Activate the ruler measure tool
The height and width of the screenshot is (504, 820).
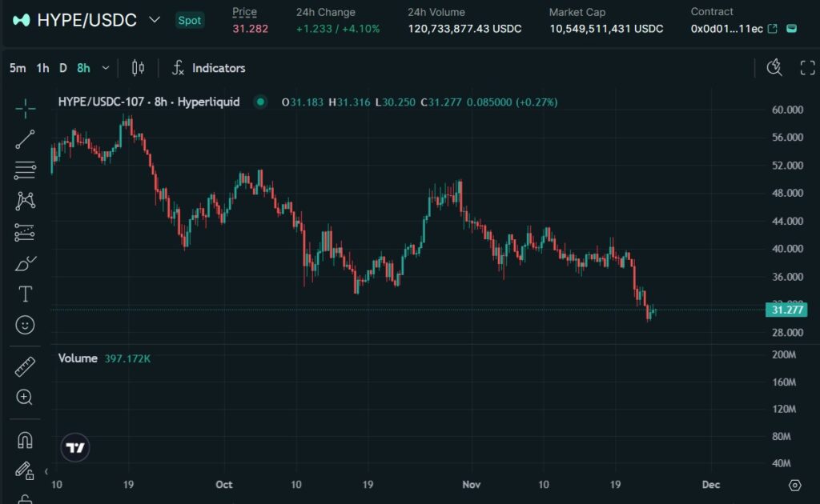[25, 366]
